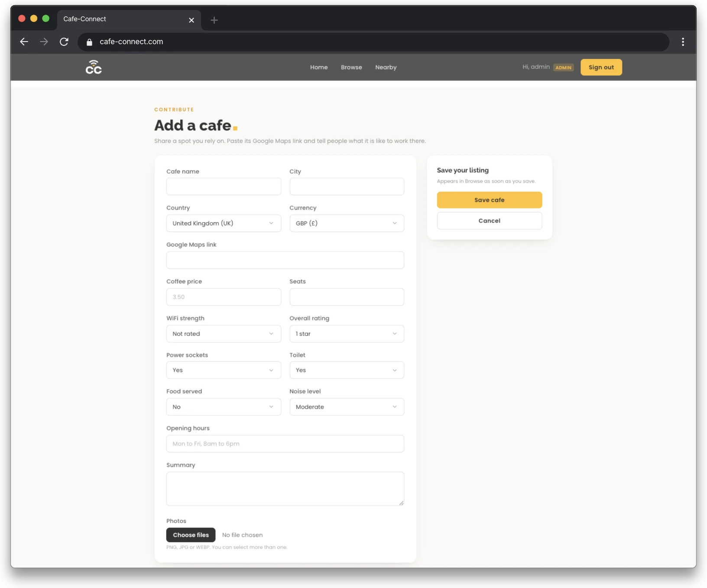Viewport: 707px width, 588px height.
Task: Open the Noise level dropdown
Action: 347,407
